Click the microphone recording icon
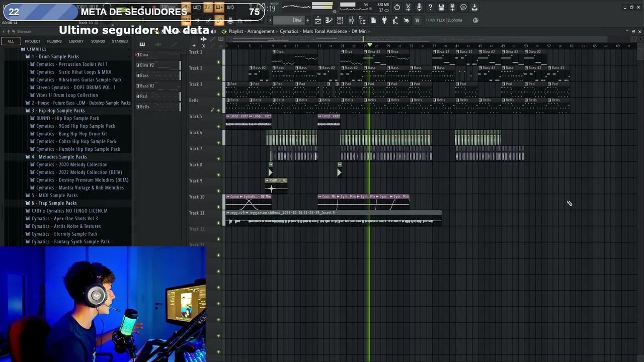The image size is (644, 362). pyautogui.click(x=419, y=7)
